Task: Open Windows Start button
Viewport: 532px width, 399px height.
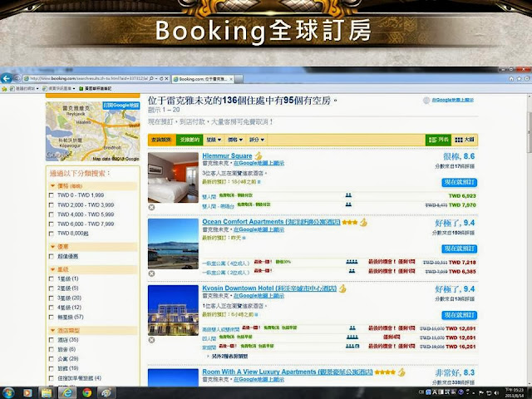Action: coord(7,393)
